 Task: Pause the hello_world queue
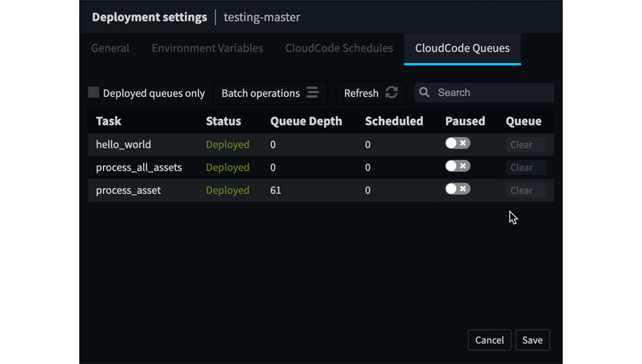[458, 143]
